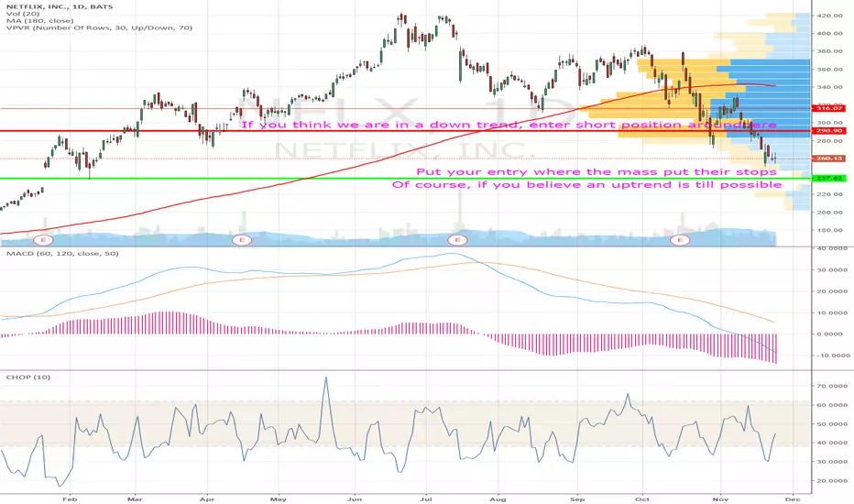Select the MA (180, close) indicator legend
The height and width of the screenshot is (504, 854).
pos(39,21)
